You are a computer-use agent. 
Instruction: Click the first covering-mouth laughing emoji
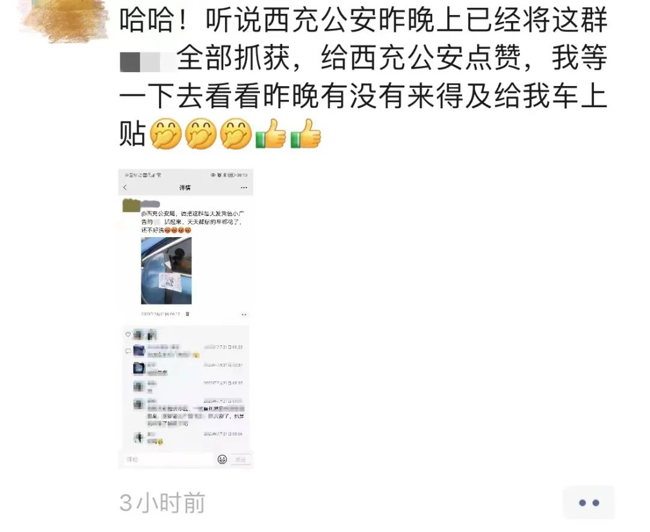165,134
